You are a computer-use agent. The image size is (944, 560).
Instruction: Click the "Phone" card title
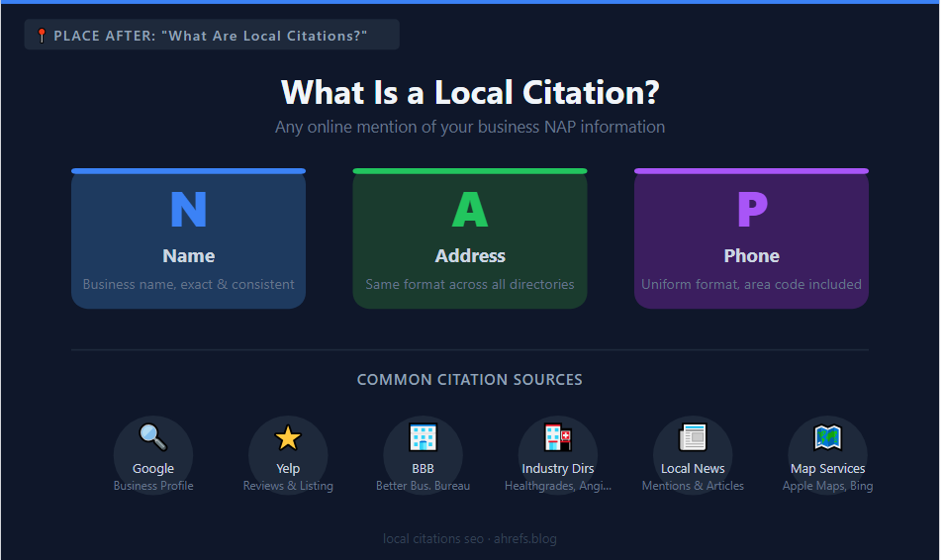[751, 256]
